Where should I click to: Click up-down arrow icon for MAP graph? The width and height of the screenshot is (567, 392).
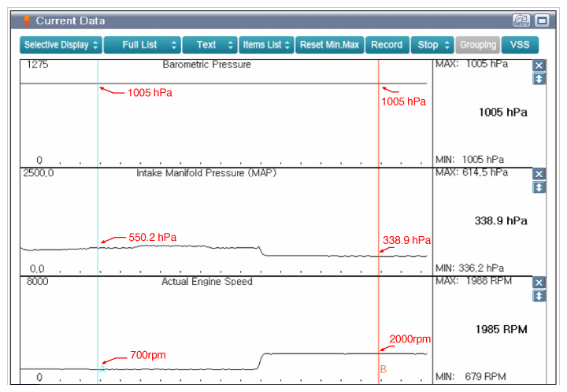tap(539, 187)
